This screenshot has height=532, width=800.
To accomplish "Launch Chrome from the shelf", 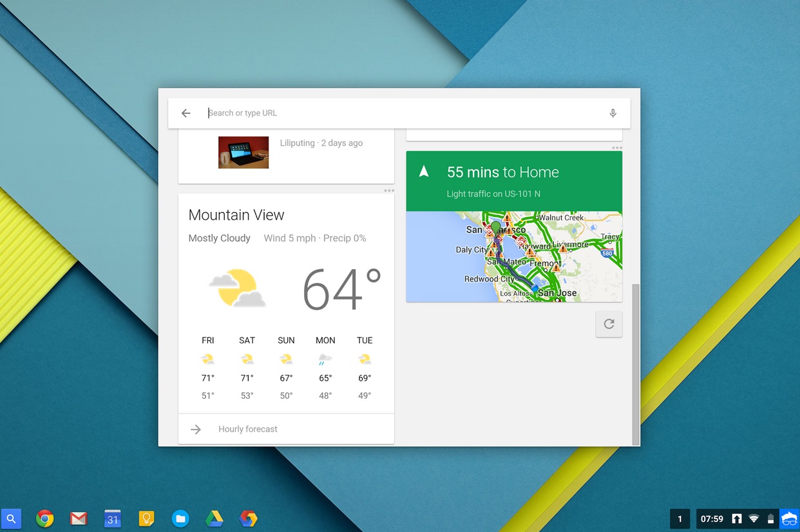I will (x=45, y=518).
